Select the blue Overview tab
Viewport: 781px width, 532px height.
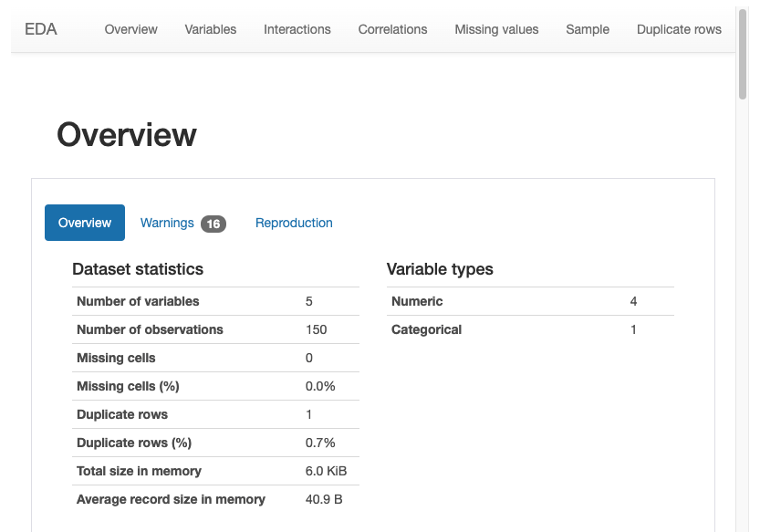(x=85, y=223)
